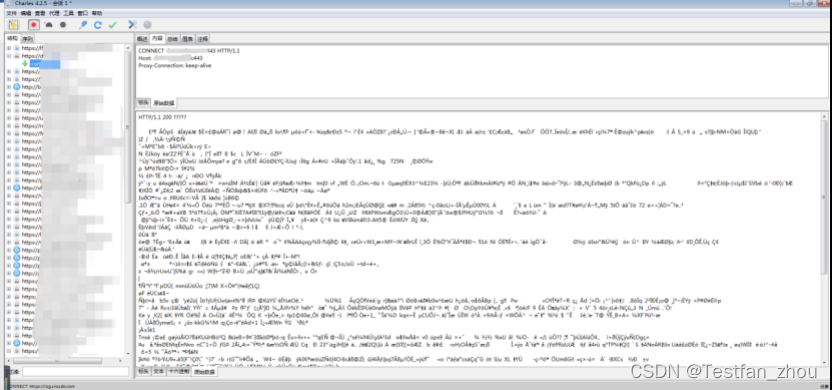Select the request pane 原始数据 tab
Viewport: 832px width, 390px height.
[x=164, y=103]
